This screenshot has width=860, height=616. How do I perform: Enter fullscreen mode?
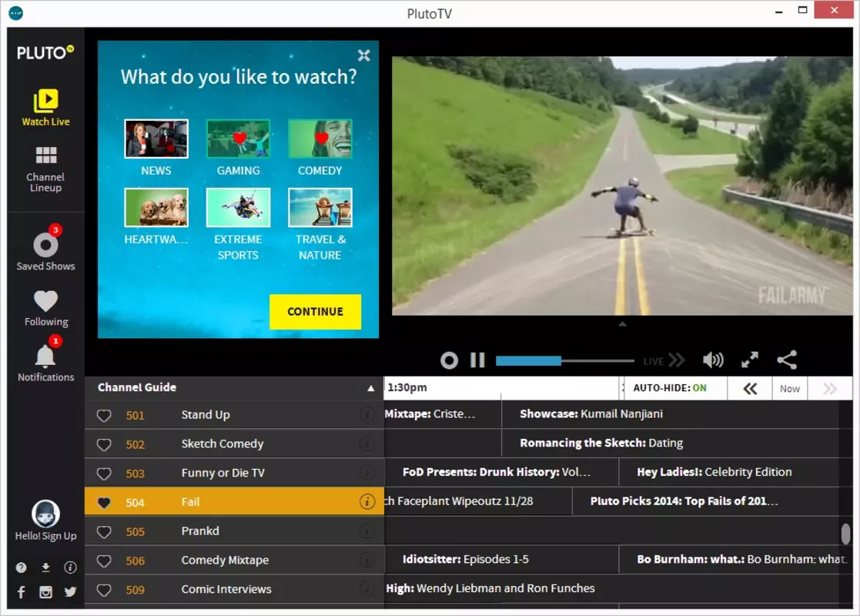[x=750, y=360]
